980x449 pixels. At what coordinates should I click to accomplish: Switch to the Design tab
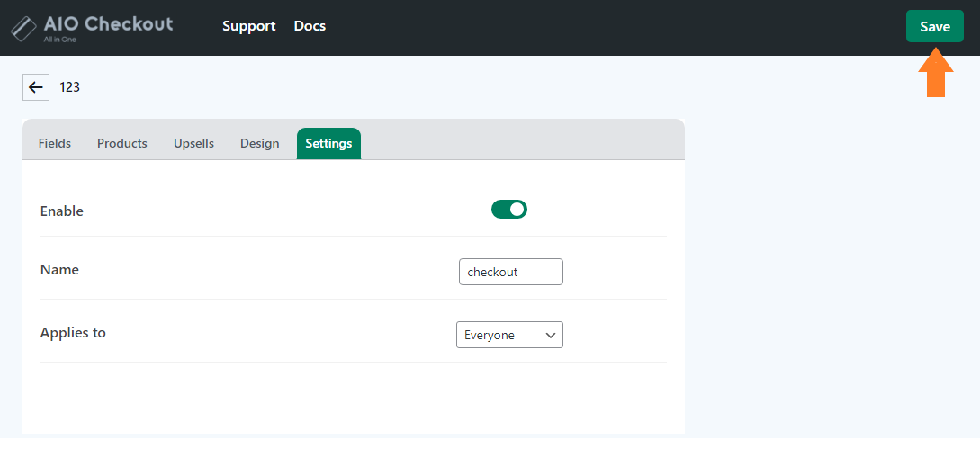tap(259, 143)
